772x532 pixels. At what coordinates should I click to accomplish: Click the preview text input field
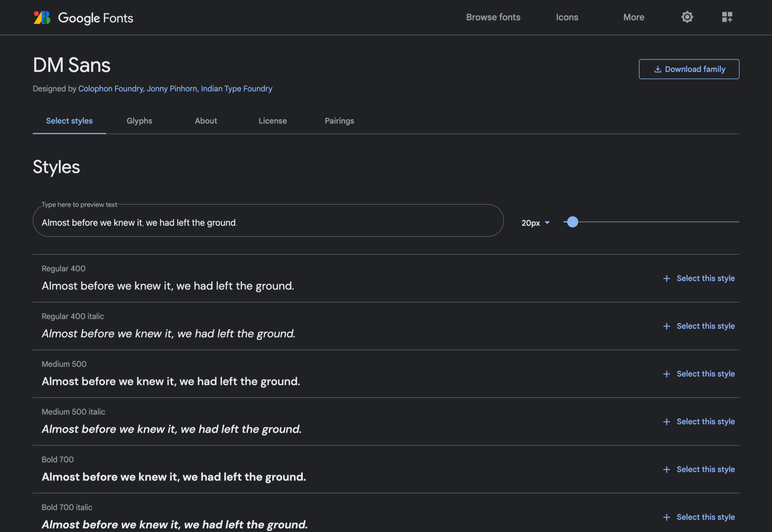(x=268, y=221)
